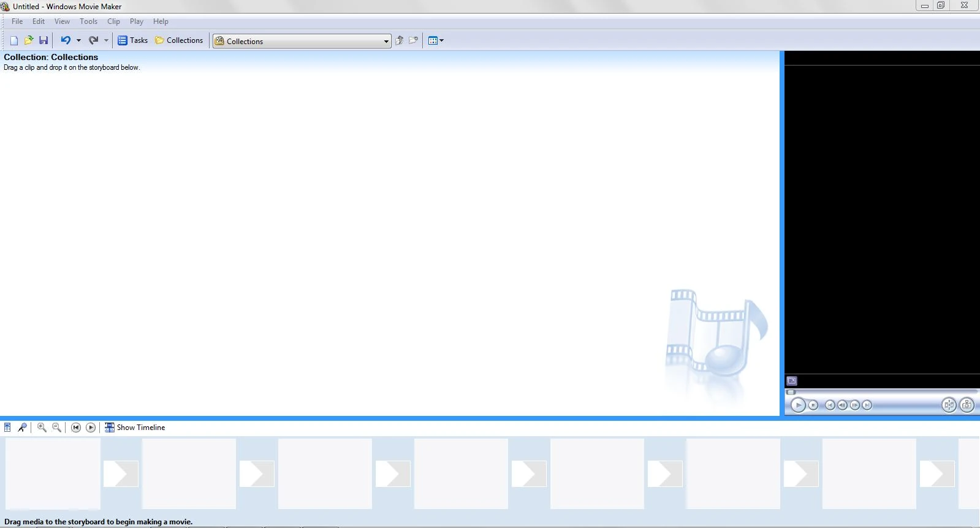Open the View menu
Viewport: 980px width, 528px height.
click(62, 21)
